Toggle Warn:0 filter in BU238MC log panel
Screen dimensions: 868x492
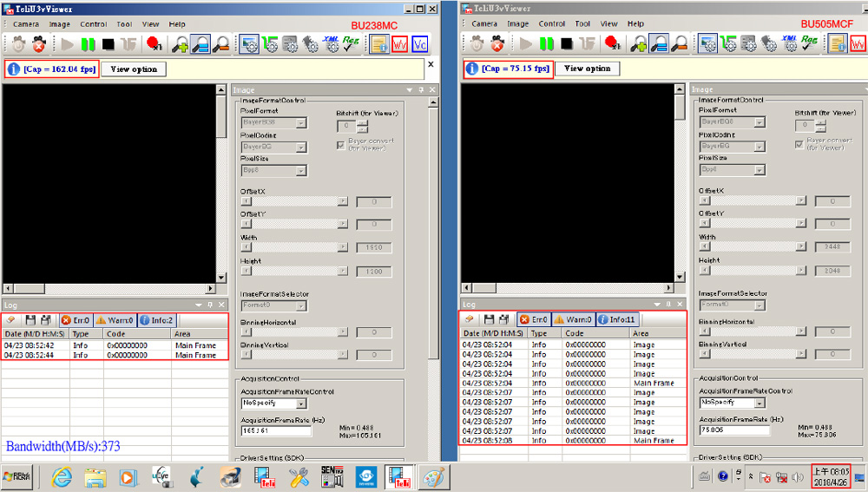[115, 320]
